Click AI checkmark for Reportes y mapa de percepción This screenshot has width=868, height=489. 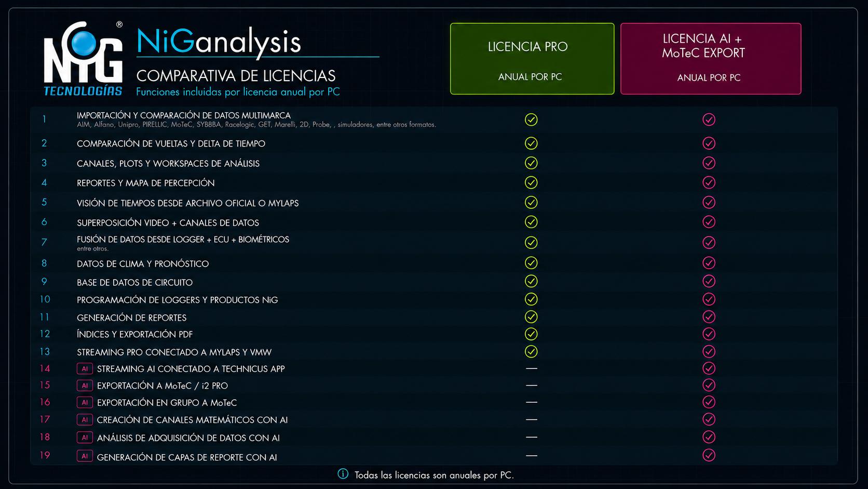709,183
